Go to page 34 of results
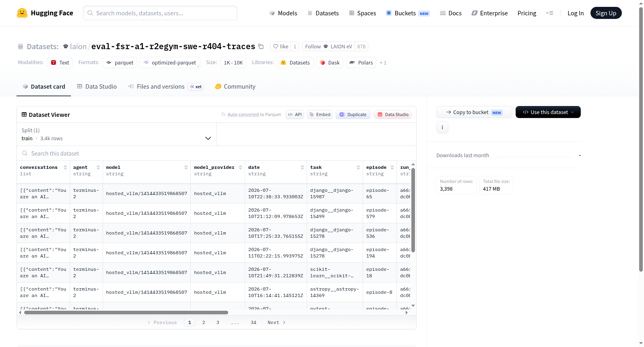Screen dimensions: 644x347 tap(254, 322)
